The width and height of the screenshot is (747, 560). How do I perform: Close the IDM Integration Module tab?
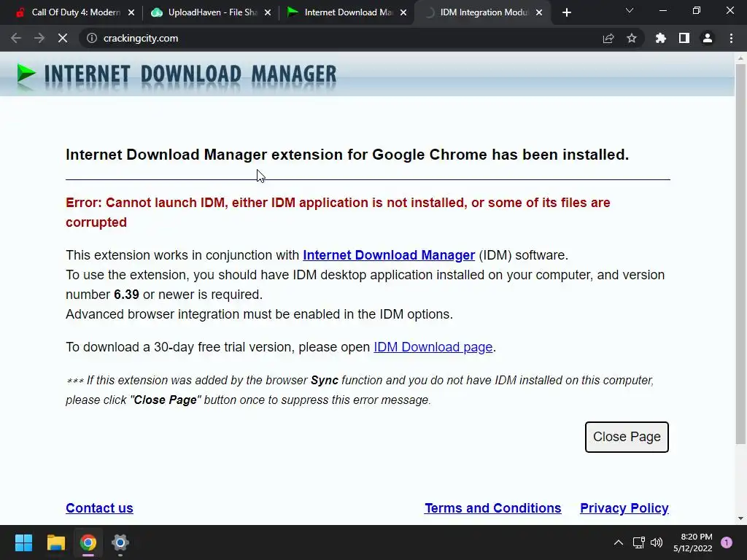(539, 12)
